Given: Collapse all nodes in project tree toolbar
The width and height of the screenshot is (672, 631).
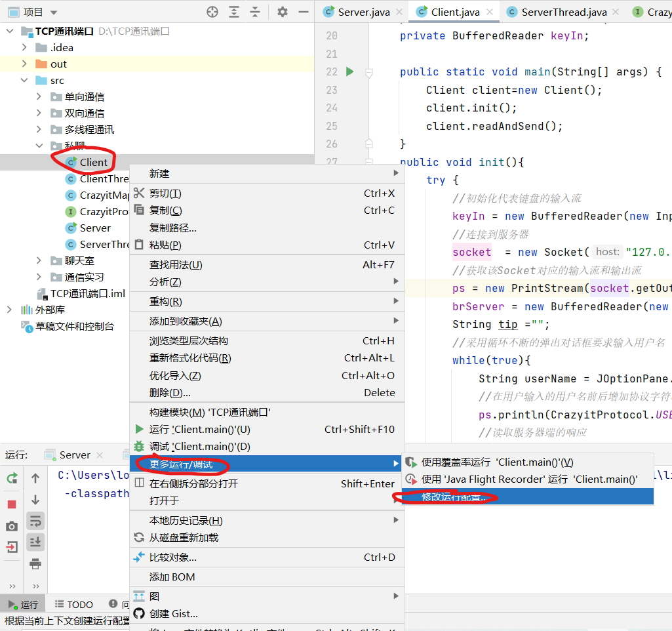Looking at the screenshot, I should pos(254,11).
